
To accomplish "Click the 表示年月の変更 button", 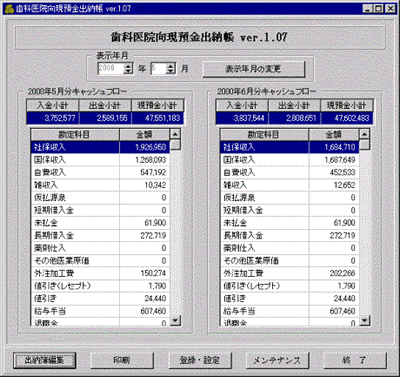I will [254, 69].
